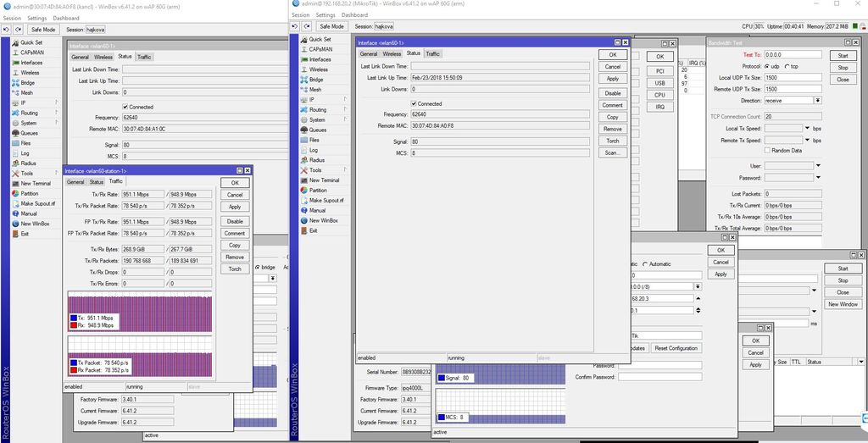Open Dashboard menu in right WinBox window
Viewport: 868px width, 443px height.
[x=354, y=15]
